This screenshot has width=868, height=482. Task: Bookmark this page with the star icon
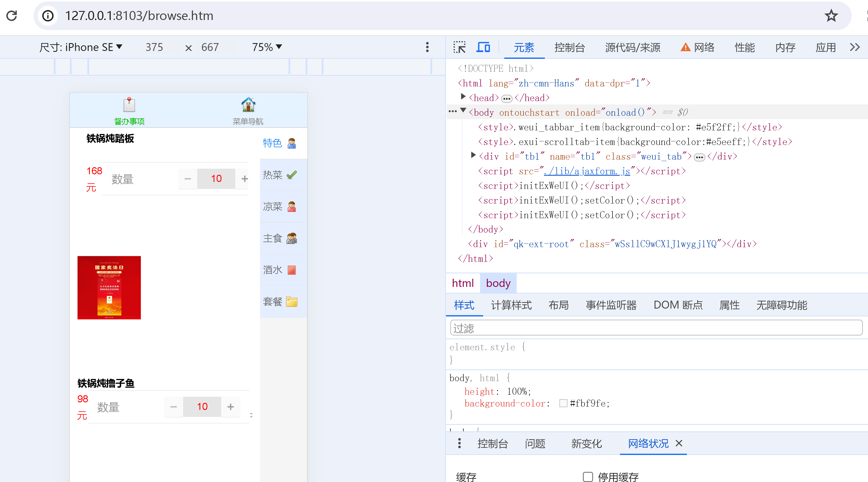coord(831,15)
